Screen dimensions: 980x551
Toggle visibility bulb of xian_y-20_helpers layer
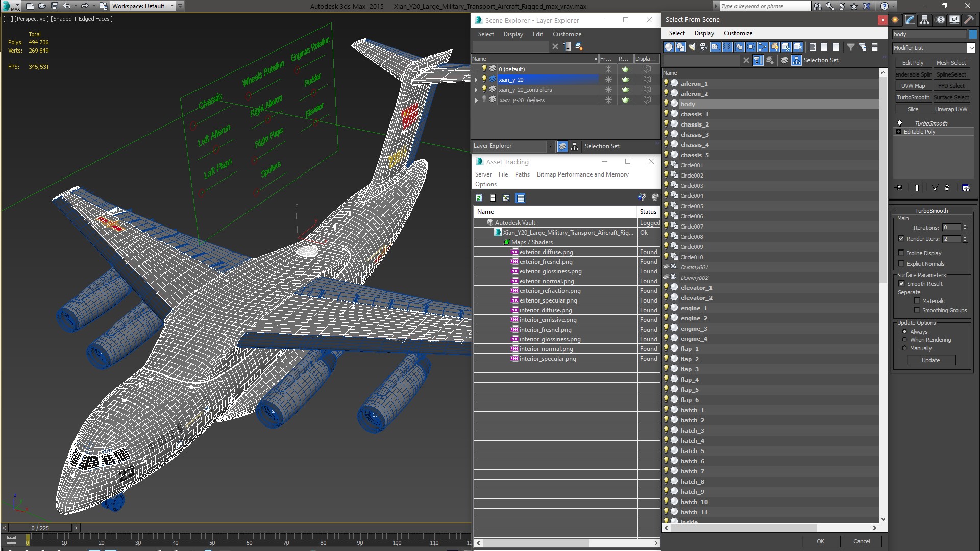coord(484,99)
